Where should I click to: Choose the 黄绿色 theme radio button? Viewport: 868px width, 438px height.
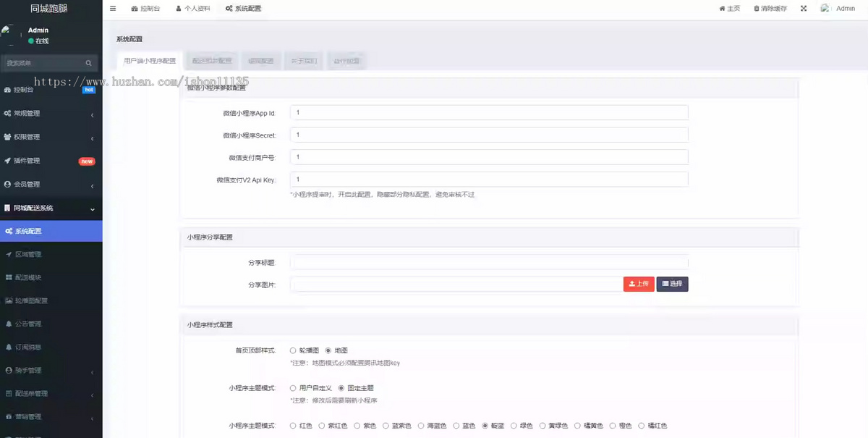point(542,426)
